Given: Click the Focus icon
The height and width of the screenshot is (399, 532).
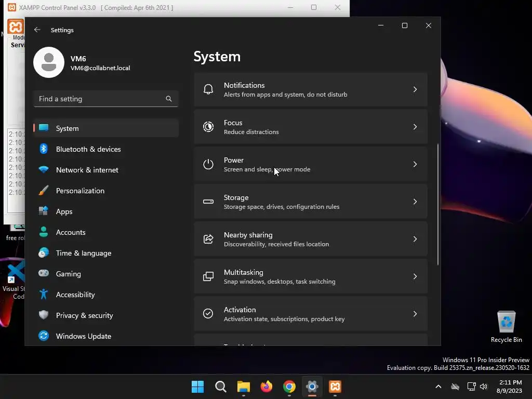Looking at the screenshot, I should (208, 127).
